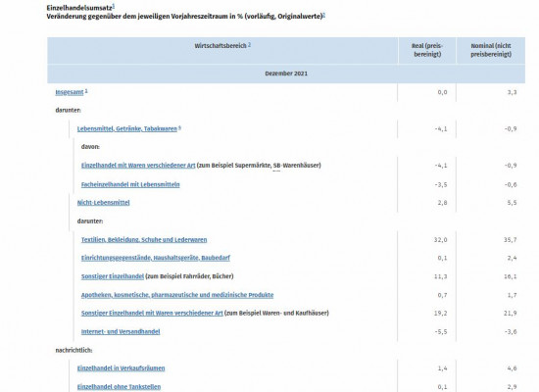Select the Nicht-Lebensmittel link

tap(103, 203)
